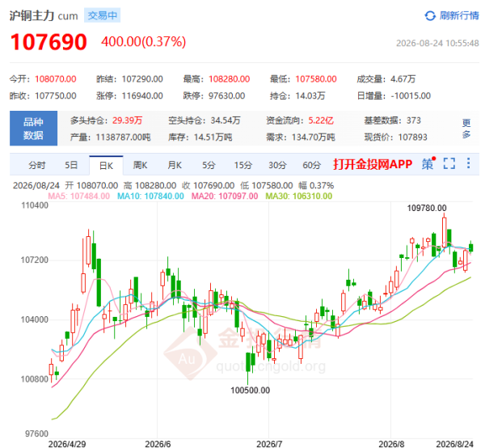This screenshot has width=485, height=448.
Task: Click the 资金流向 value 5.22亿
Action: point(321,120)
